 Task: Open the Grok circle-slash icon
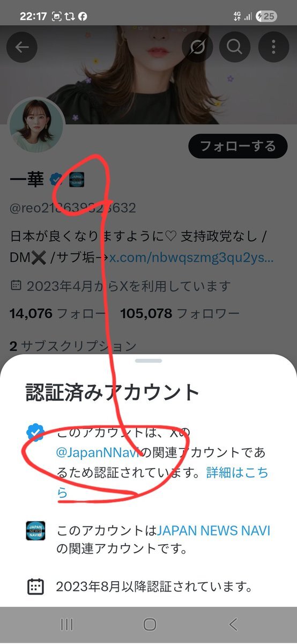198,47
